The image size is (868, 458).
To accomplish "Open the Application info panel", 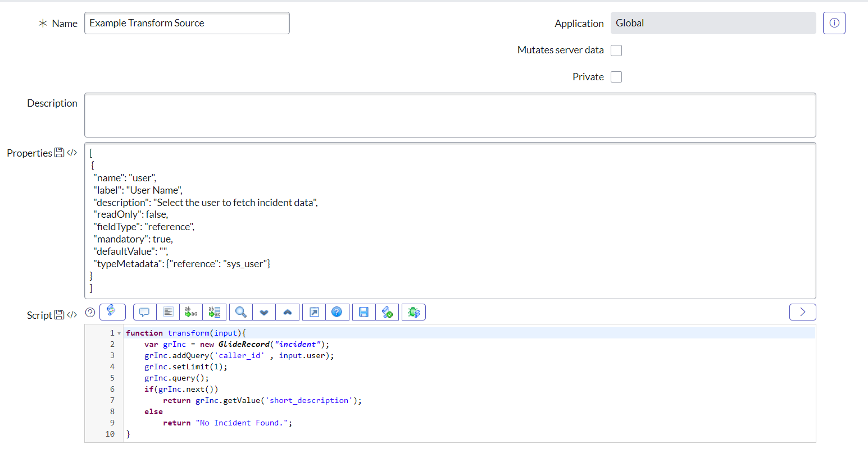I will point(834,23).
